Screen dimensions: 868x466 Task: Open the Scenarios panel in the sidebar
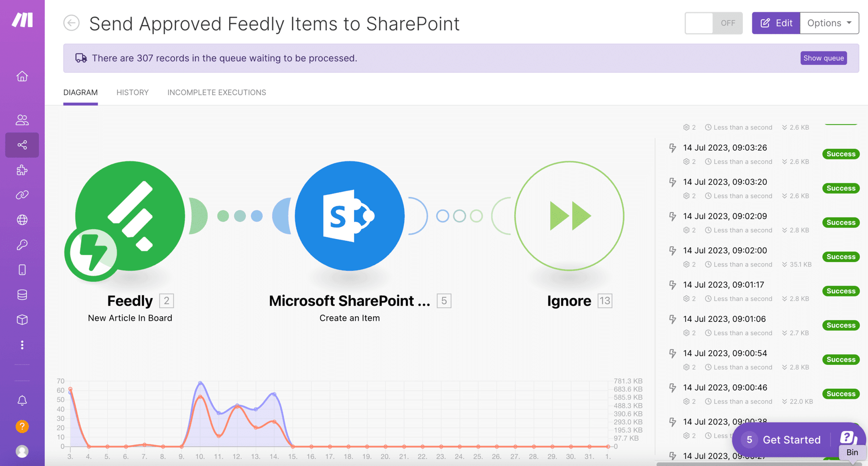[22, 145]
